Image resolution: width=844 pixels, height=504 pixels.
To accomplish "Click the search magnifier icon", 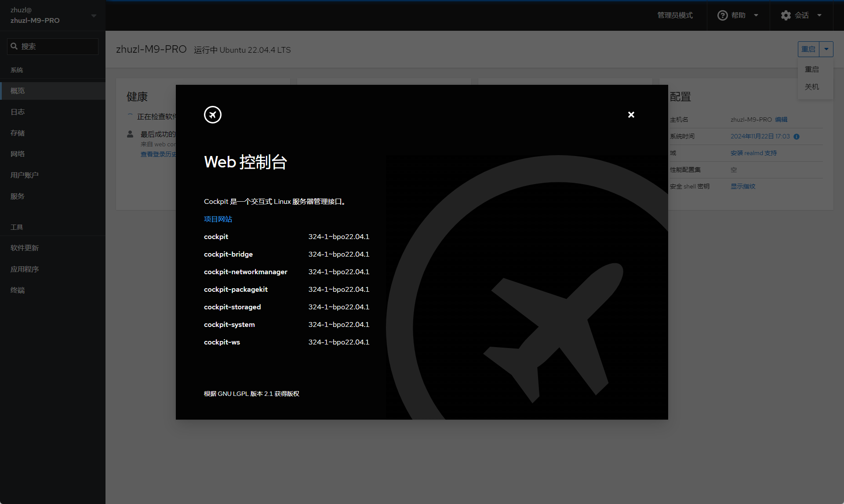I will tap(14, 46).
